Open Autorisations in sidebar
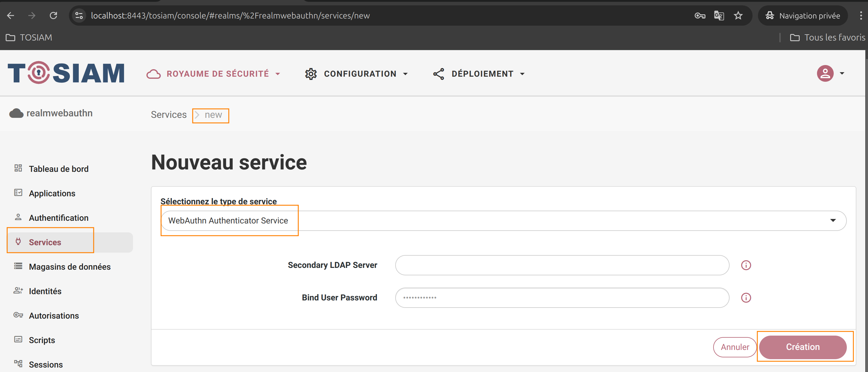The width and height of the screenshot is (868, 372). coord(54,316)
